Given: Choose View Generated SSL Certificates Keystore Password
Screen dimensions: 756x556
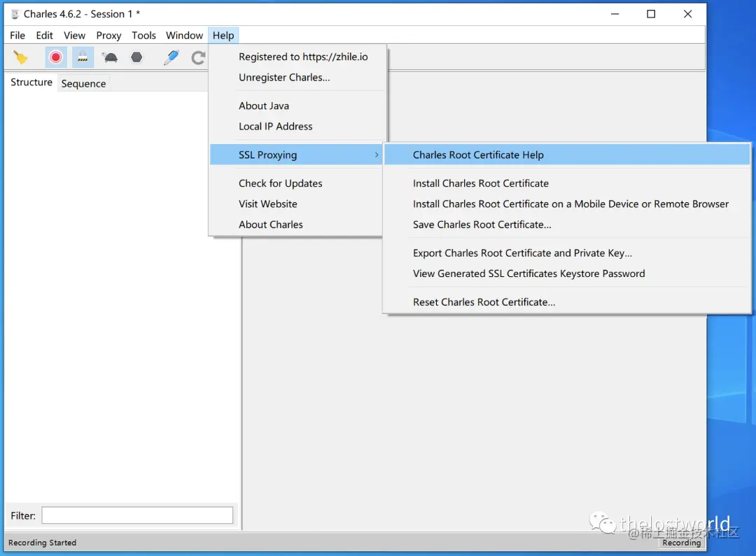Looking at the screenshot, I should pos(567,273).
